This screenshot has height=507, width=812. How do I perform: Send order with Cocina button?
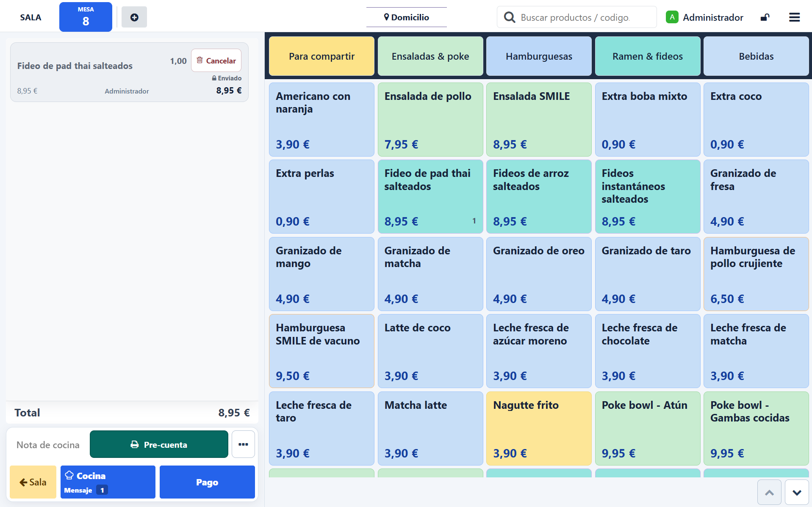click(x=108, y=482)
